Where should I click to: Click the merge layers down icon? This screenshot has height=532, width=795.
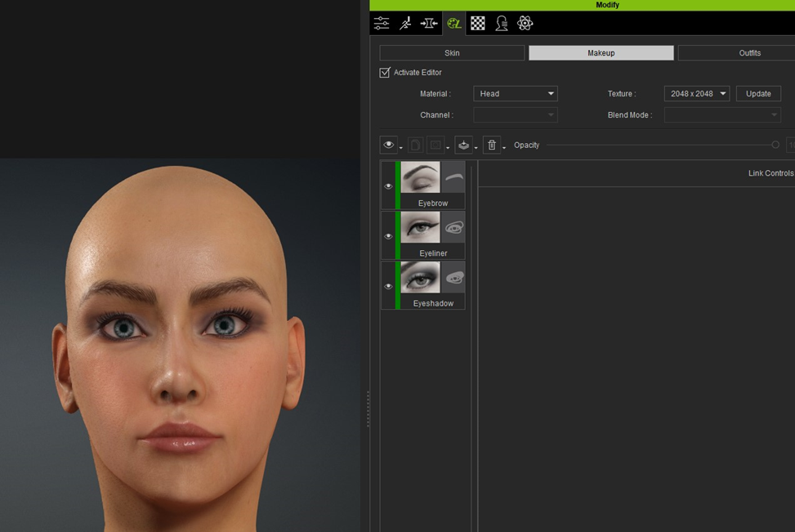(x=463, y=145)
